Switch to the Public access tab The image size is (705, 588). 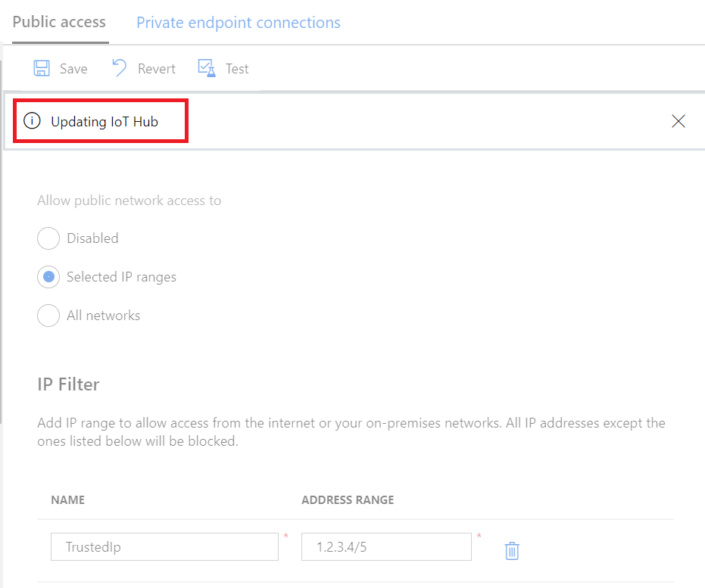[x=59, y=22]
